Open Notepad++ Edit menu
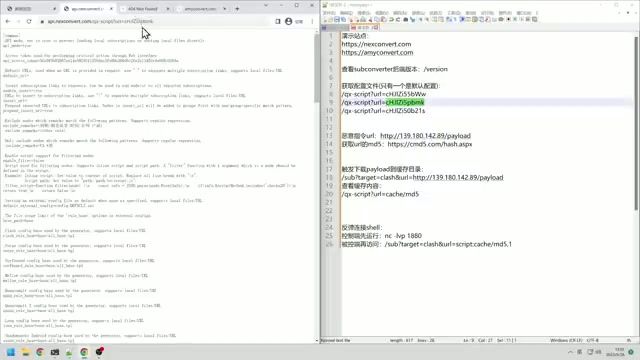The height and width of the screenshot is (360, 640). pyautogui.click(x=347, y=13)
